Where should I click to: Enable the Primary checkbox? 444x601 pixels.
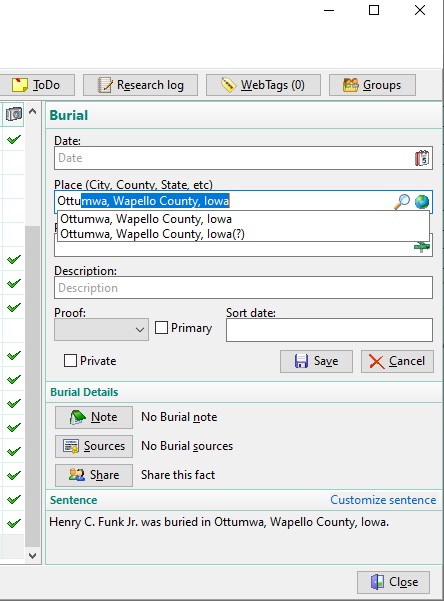[161, 328]
